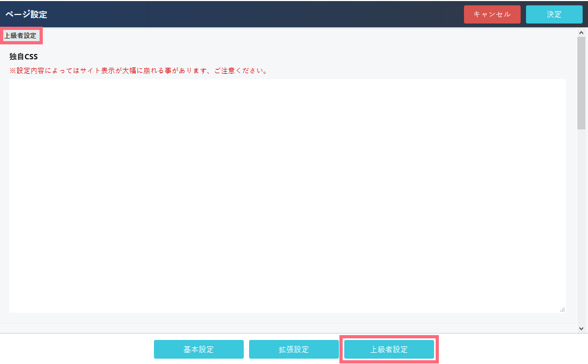Click the 上級者設定 section label at top

(x=21, y=36)
